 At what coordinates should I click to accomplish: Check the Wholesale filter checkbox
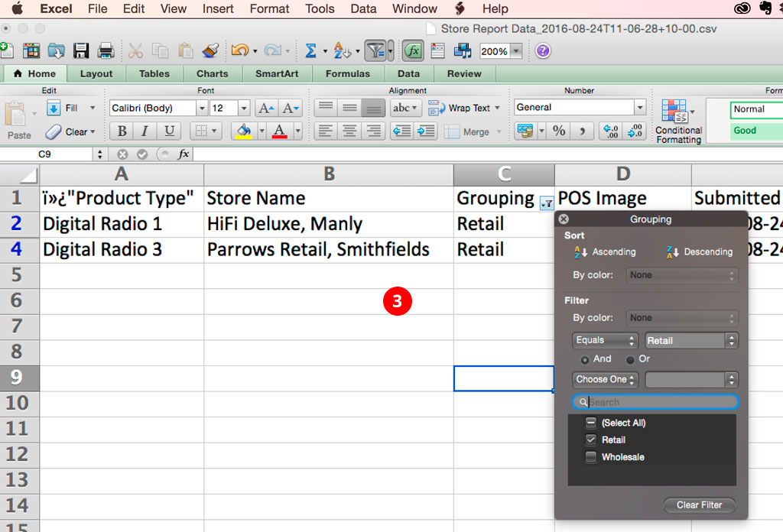pyautogui.click(x=590, y=457)
